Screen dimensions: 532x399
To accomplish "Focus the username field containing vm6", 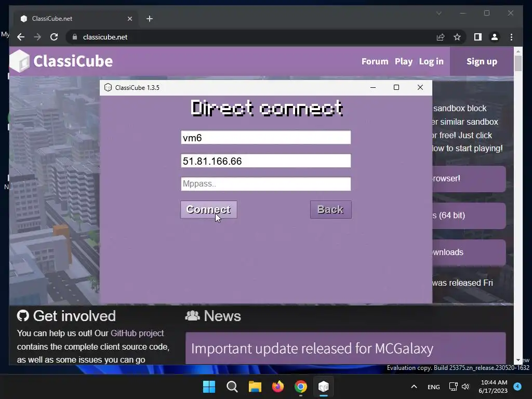I will point(265,137).
